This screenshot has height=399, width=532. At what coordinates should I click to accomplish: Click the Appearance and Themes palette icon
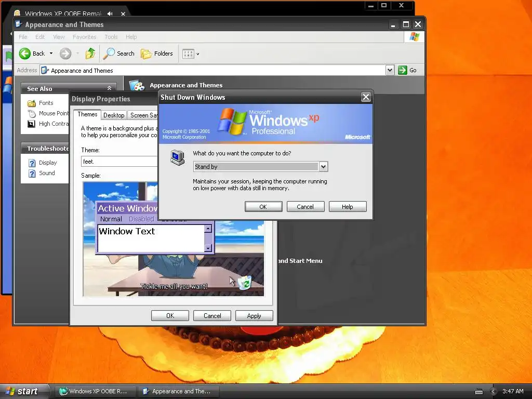tap(137, 85)
